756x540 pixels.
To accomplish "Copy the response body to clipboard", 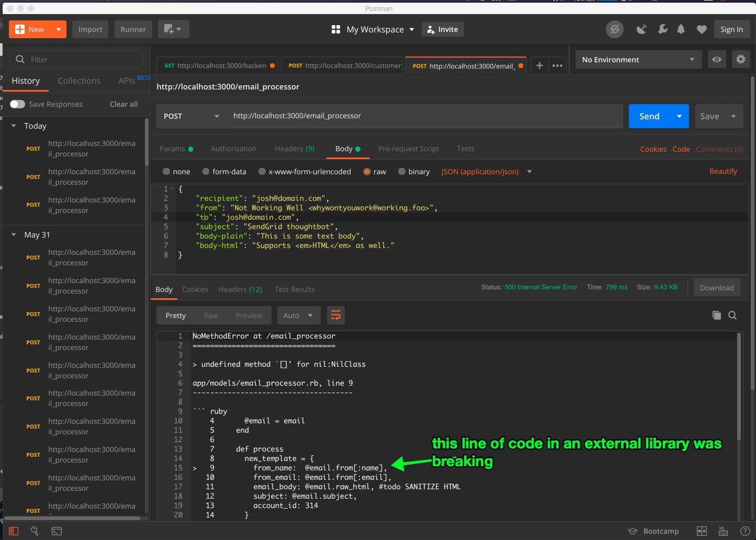I will (717, 315).
